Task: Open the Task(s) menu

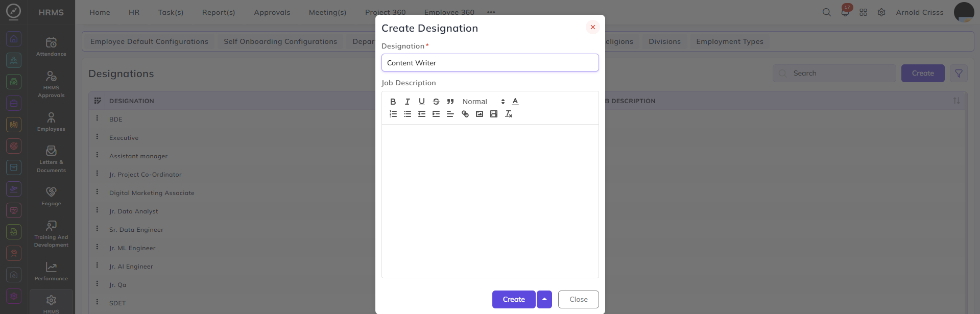Action: pyautogui.click(x=171, y=12)
